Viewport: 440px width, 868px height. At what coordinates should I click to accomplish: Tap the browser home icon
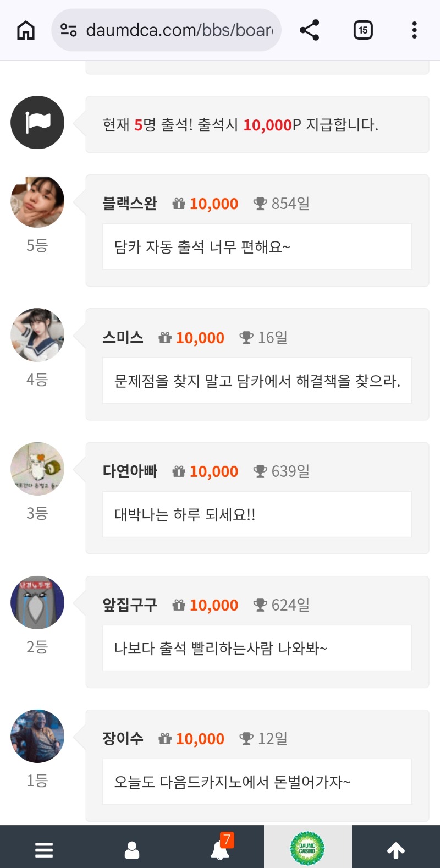26,30
